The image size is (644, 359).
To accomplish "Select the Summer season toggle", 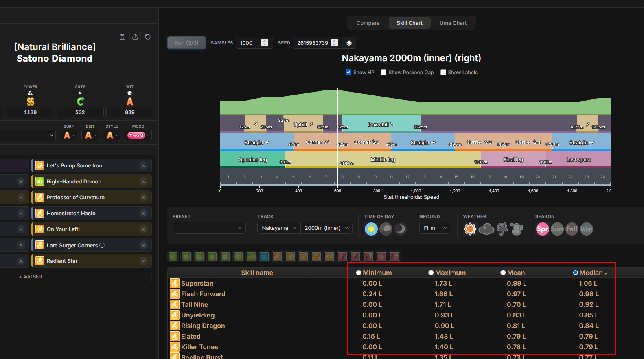I will pyautogui.click(x=557, y=229).
